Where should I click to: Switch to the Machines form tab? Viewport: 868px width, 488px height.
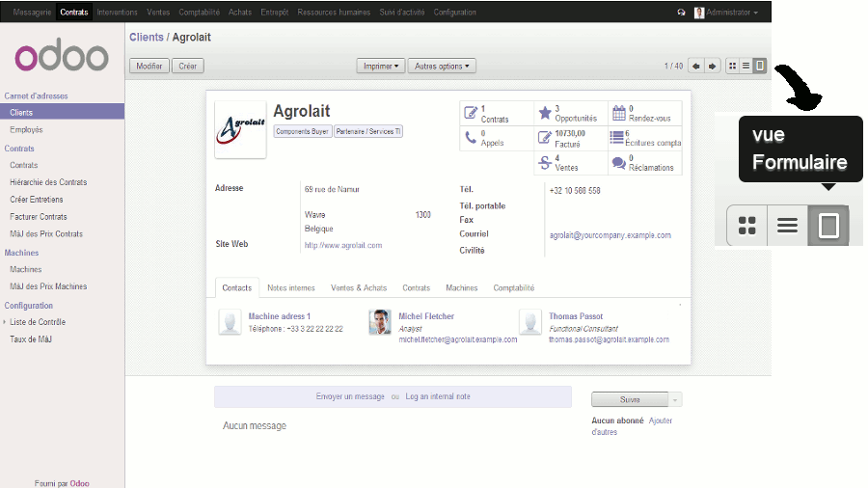(462, 287)
